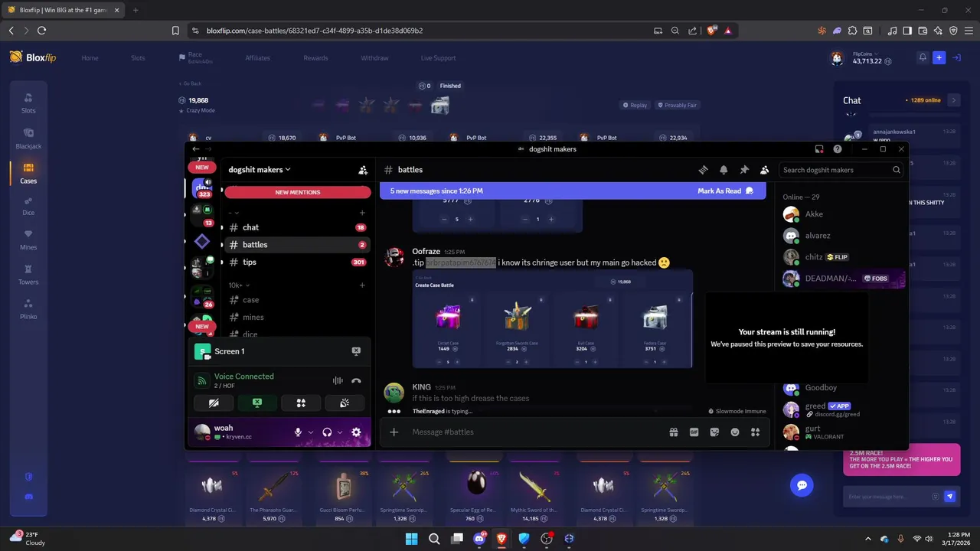980x551 pixels.
Task: Stop streaming Screen 1 in Discord
Action: (356, 351)
